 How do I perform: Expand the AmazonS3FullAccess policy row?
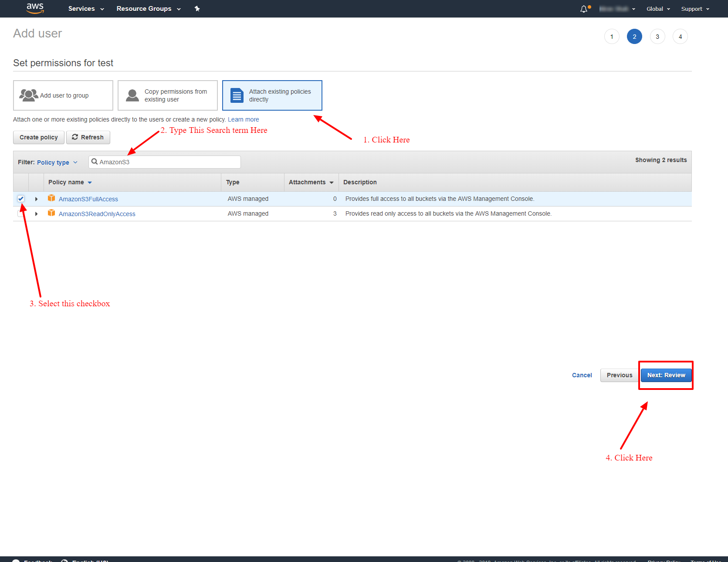[x=36, y=199]
